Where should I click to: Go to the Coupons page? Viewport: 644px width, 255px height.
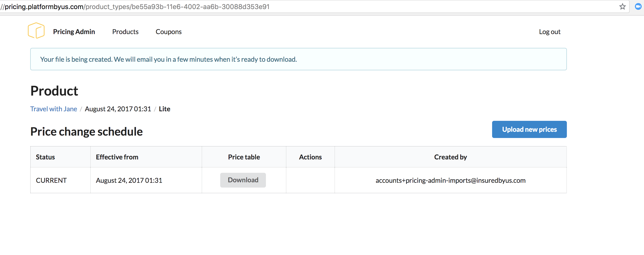169,32
